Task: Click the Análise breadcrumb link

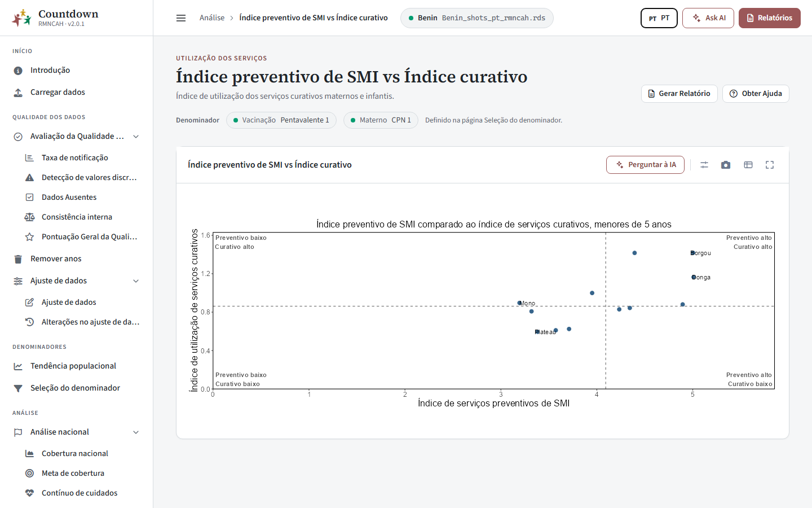Action: (x=212, y=18)
